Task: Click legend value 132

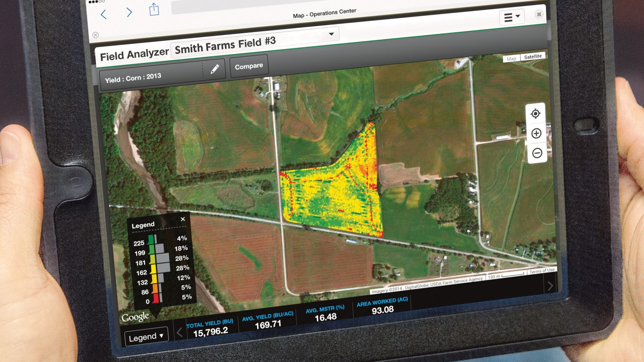Action: 142,283
